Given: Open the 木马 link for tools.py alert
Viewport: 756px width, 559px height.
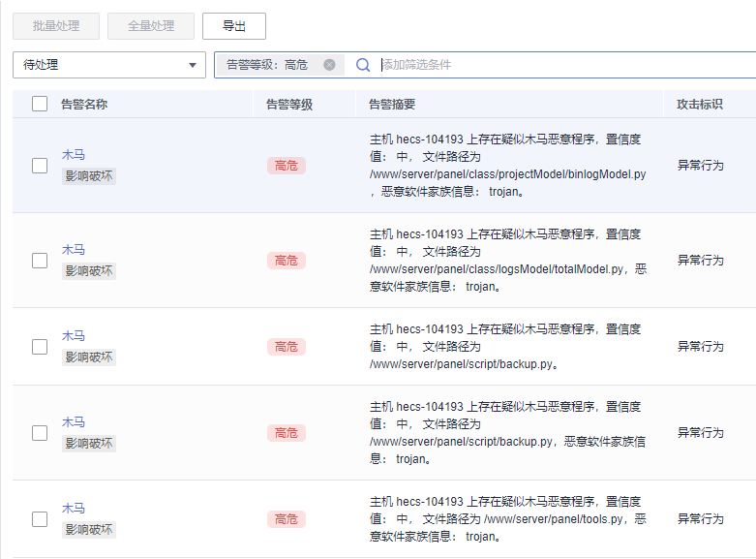Looking at the screenshot, I should (74, 509).
